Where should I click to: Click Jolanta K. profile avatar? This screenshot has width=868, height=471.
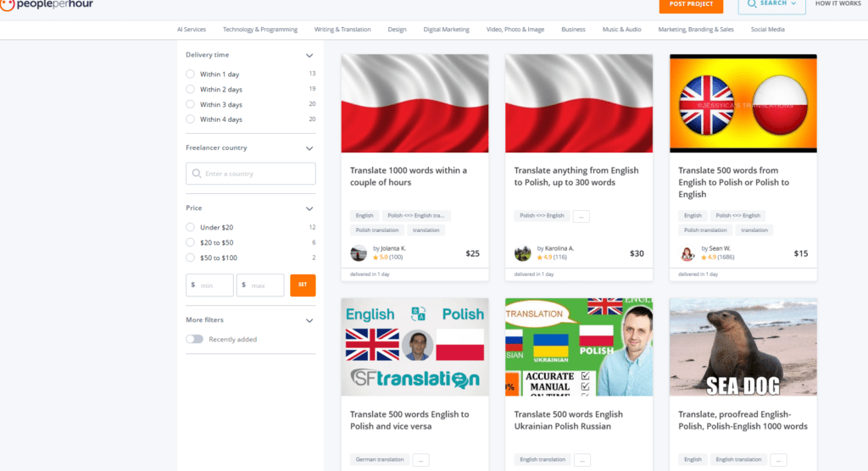point(359,253)
